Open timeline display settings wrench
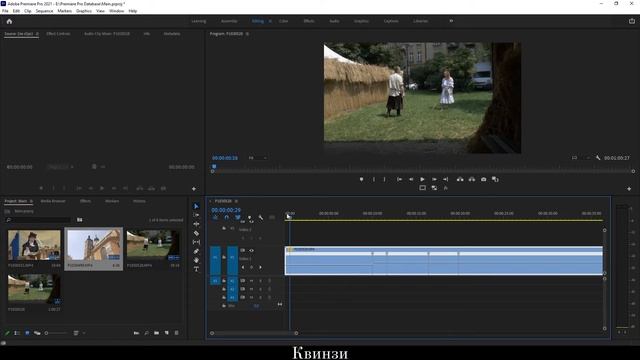 [261, 218]
